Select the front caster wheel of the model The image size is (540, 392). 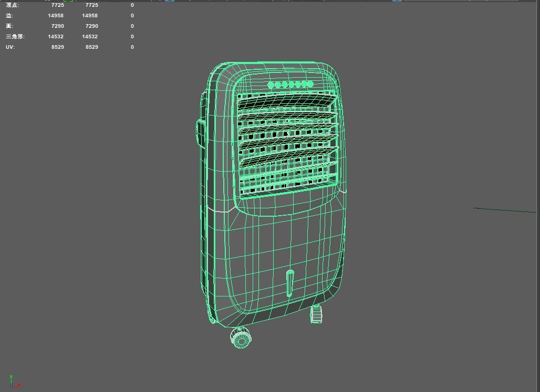[x=241, y=337]
